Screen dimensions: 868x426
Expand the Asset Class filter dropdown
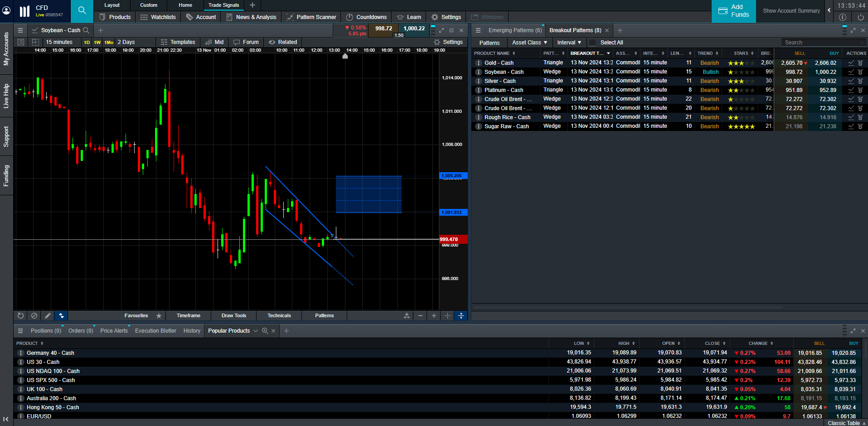(x=529, y=43)
